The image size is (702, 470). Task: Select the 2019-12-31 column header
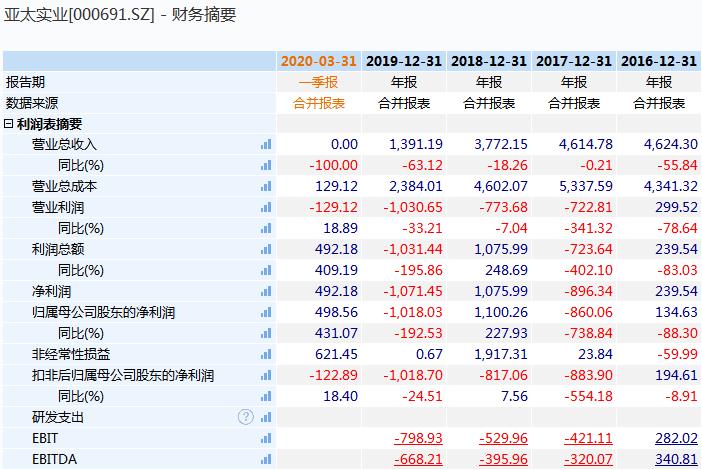point(404,61)
